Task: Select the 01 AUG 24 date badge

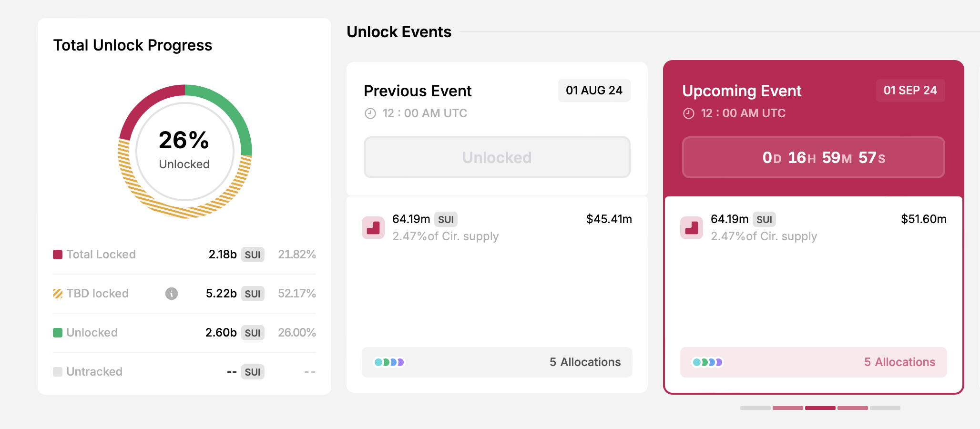Action: (x=594, y=91)
